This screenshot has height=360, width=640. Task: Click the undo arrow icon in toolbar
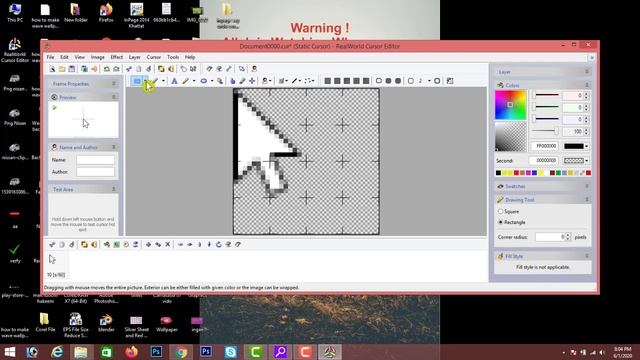pos(107,69)
